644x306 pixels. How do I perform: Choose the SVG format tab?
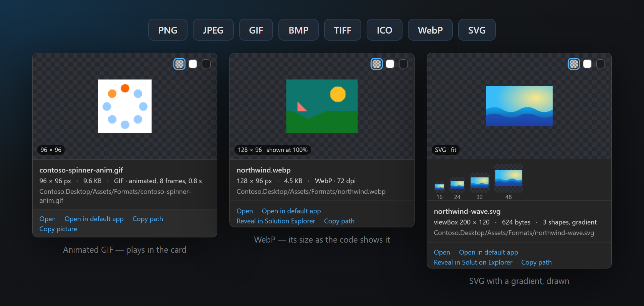[x=477, y=30]
